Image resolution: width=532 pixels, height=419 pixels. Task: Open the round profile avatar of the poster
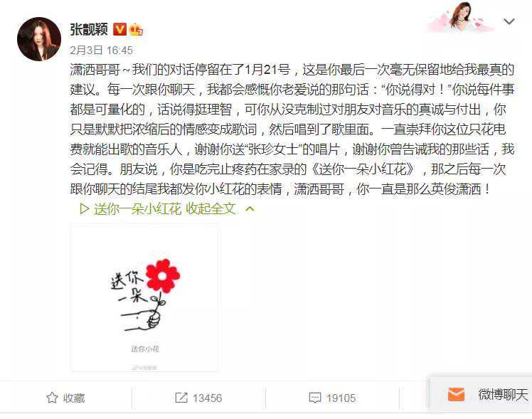click(39, 39)
